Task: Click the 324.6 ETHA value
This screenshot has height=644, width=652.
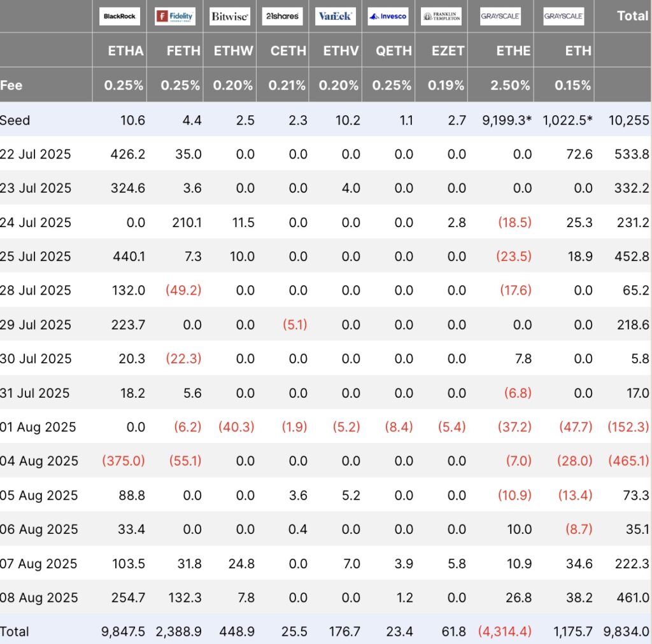Action: point(127,188)
